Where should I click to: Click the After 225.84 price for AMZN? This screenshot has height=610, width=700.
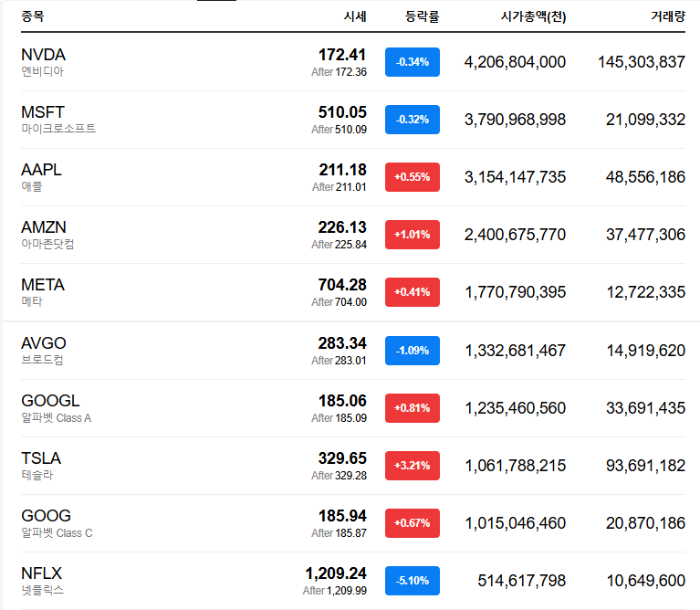340,245
